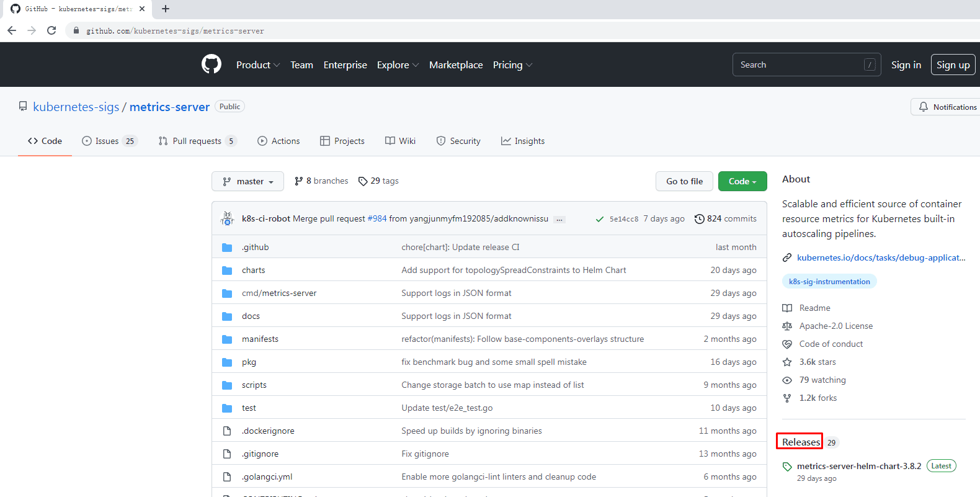Open the Team page
980x497 pixels.
(x=301, y=65)
